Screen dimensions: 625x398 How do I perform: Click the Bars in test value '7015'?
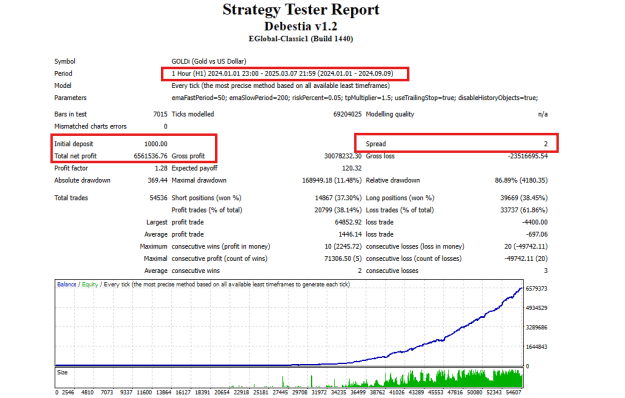tap(160, 114)
